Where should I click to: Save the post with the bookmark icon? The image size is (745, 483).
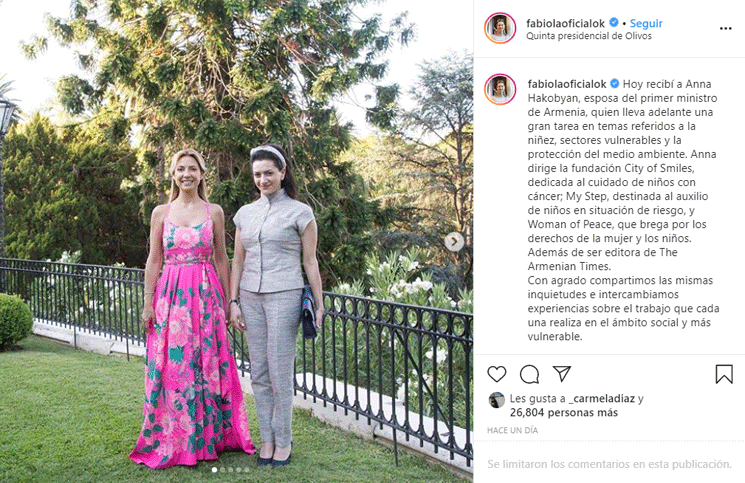tap(724, 374)
